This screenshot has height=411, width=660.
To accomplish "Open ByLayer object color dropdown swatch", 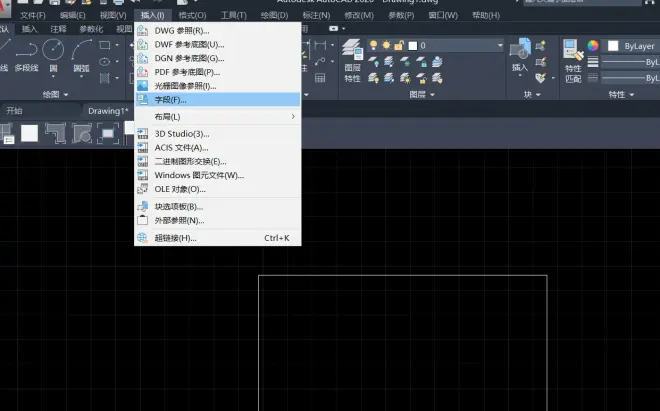I will tap(613, 46).
